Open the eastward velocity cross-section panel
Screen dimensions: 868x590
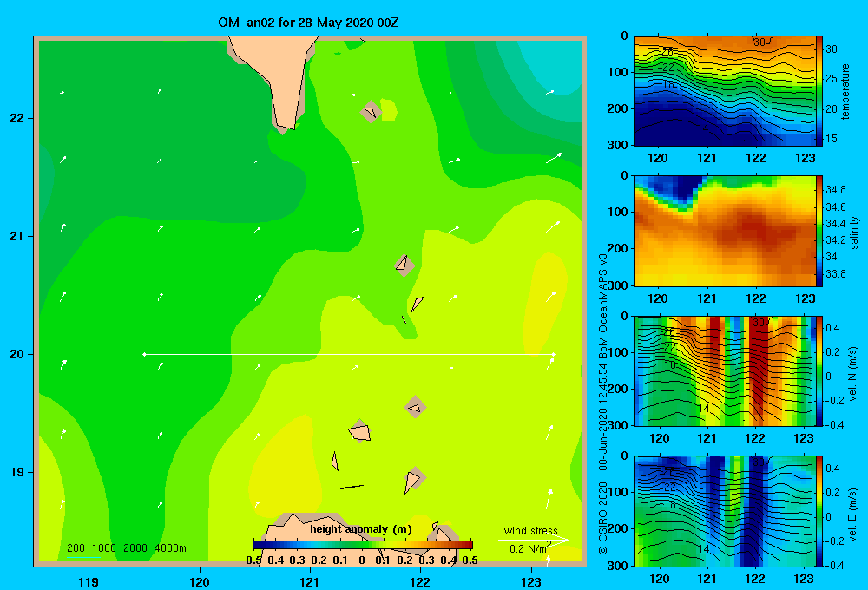pos(725,511)
